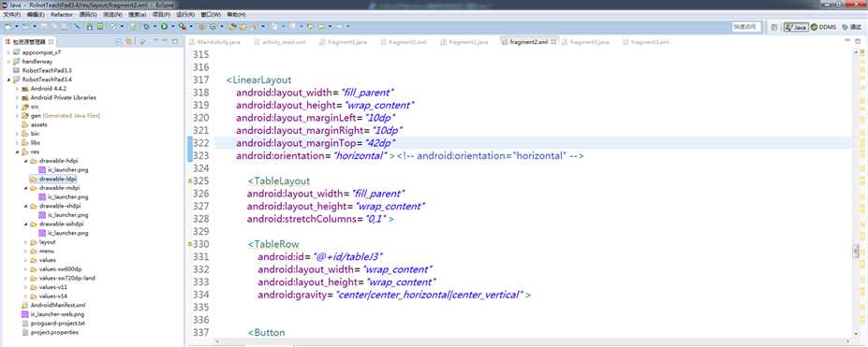
Task: Open dropdown arrow next to Run icon
Action: click(172, 26)
